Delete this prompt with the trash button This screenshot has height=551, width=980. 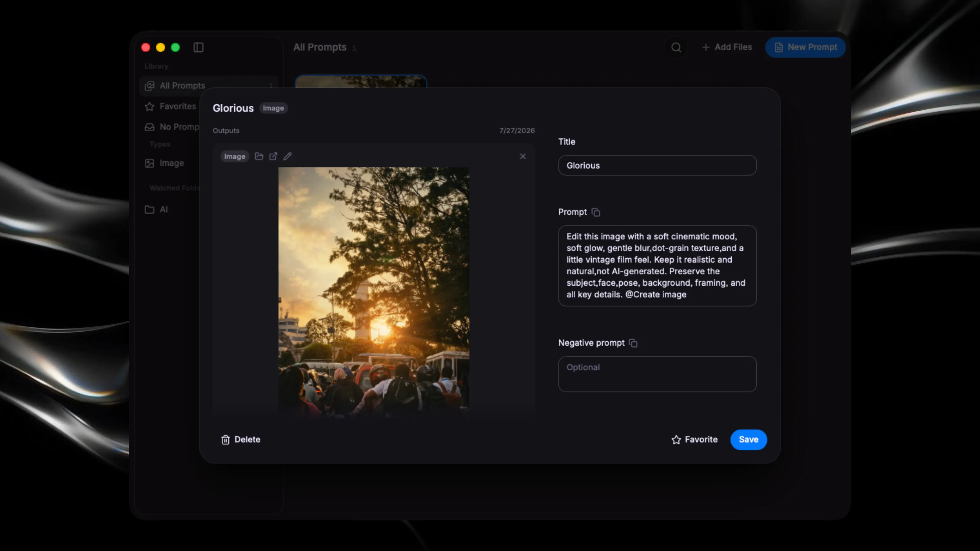click(240, 440)
